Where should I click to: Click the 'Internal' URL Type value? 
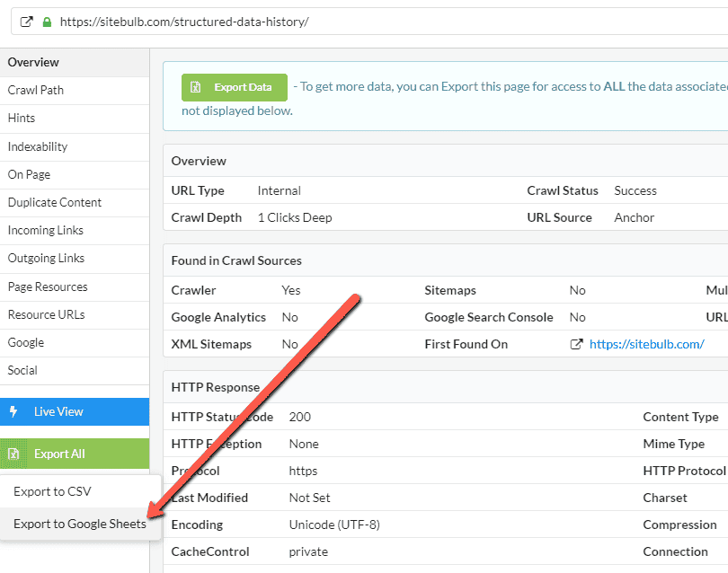pyautogui.click(x=279, y=190)
